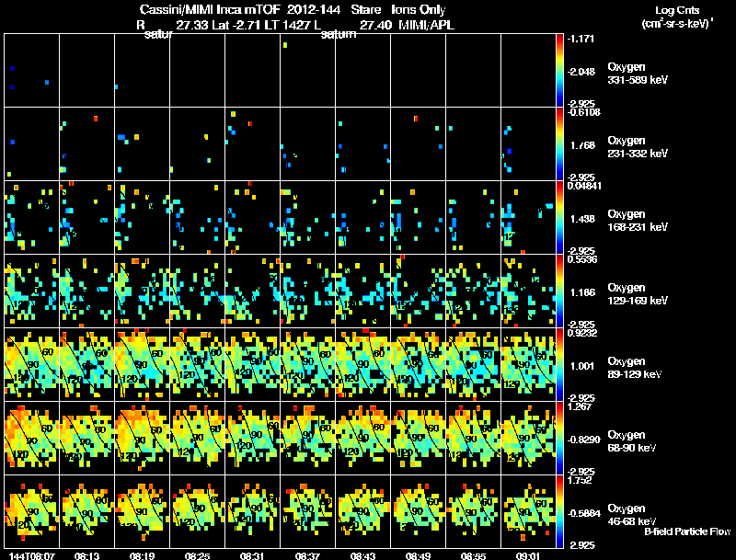736x560 pixels.
Task: Select the Oxygen 168-231 keV label
Action: tap(638, 221)
